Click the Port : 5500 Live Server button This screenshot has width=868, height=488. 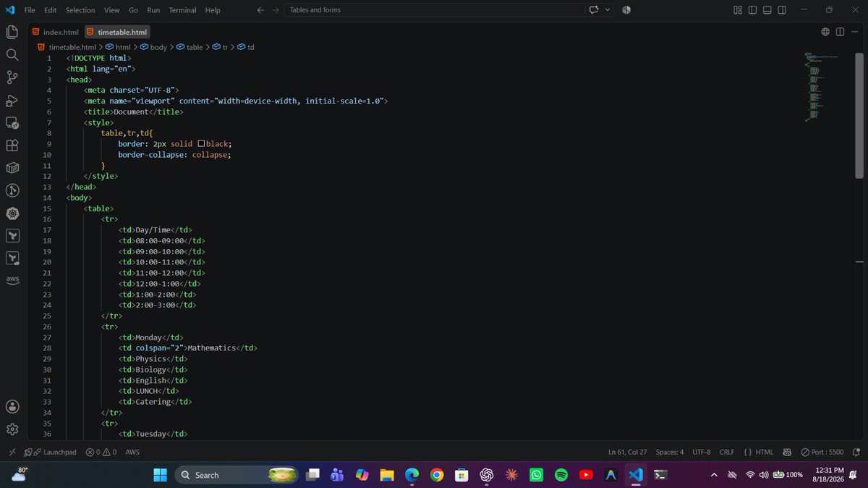coord(821,452)
